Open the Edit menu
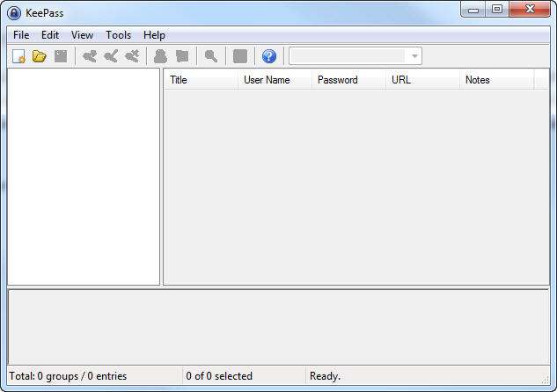 coord(50,35)
